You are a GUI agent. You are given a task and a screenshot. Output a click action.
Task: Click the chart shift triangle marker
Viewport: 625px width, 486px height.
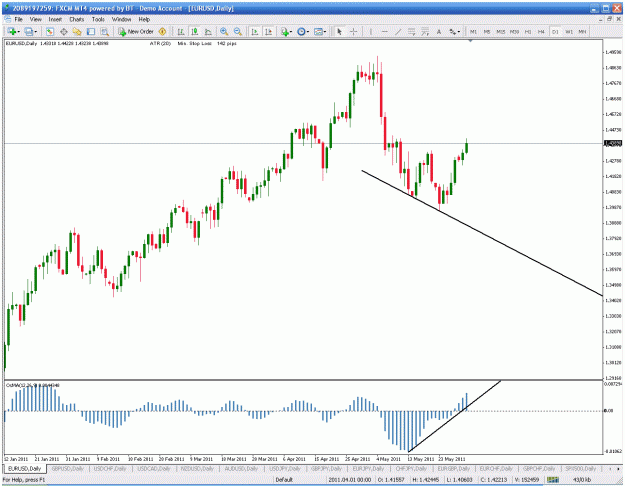coord(471,41)
